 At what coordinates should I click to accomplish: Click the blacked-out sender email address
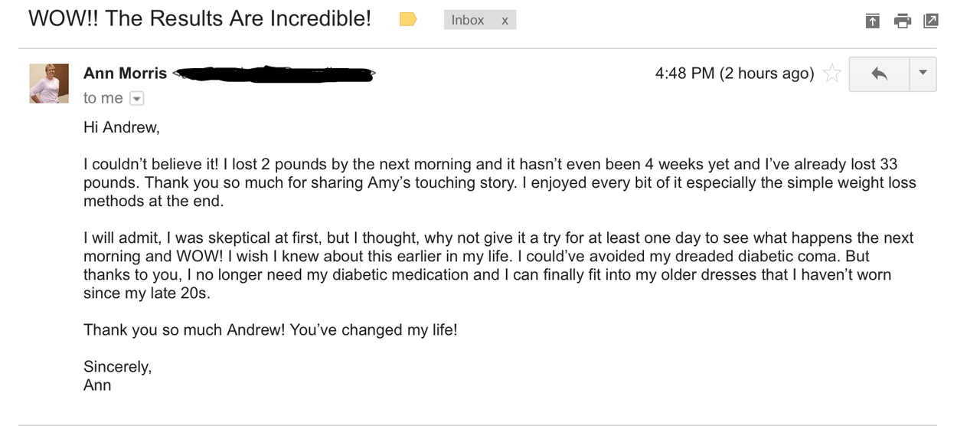pos(273,74)
